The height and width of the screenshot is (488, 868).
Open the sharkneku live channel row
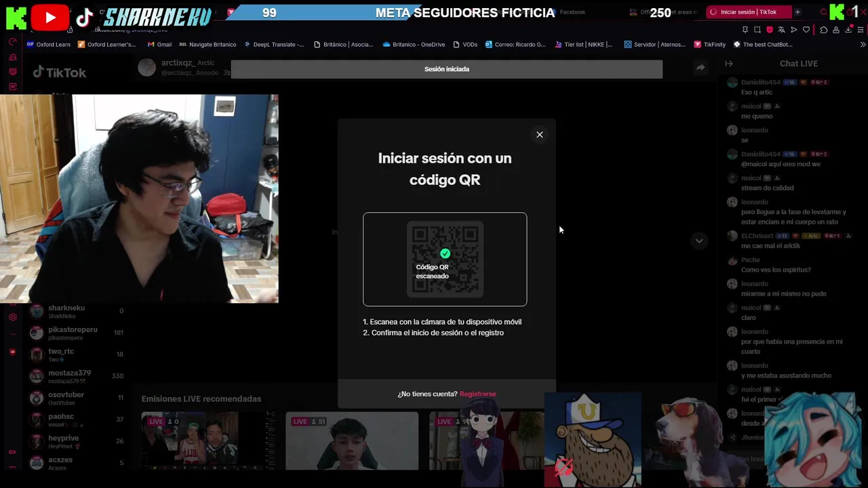[77, 311]
